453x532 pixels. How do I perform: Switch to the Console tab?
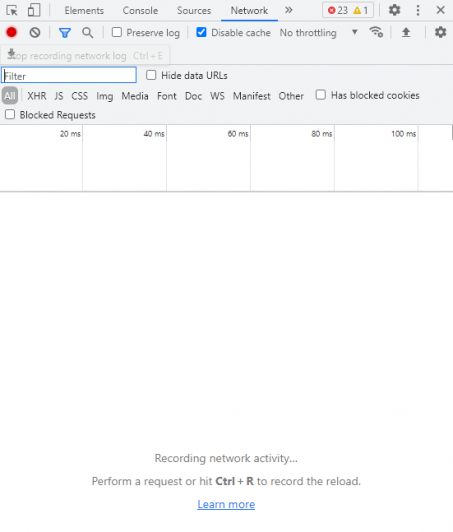pos(140,11)
